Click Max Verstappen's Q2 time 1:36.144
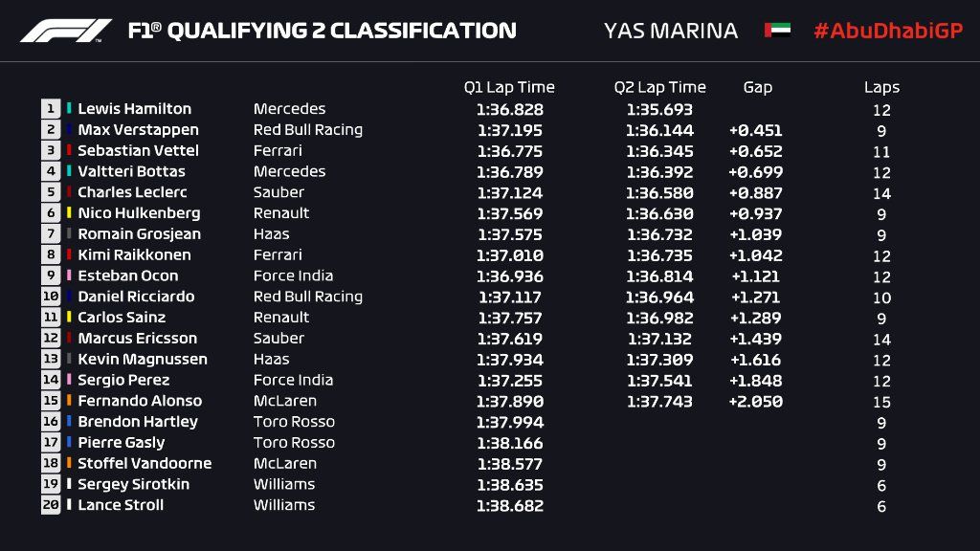Image resolution: width=980 pixels, height=551 pixels. 659,130
